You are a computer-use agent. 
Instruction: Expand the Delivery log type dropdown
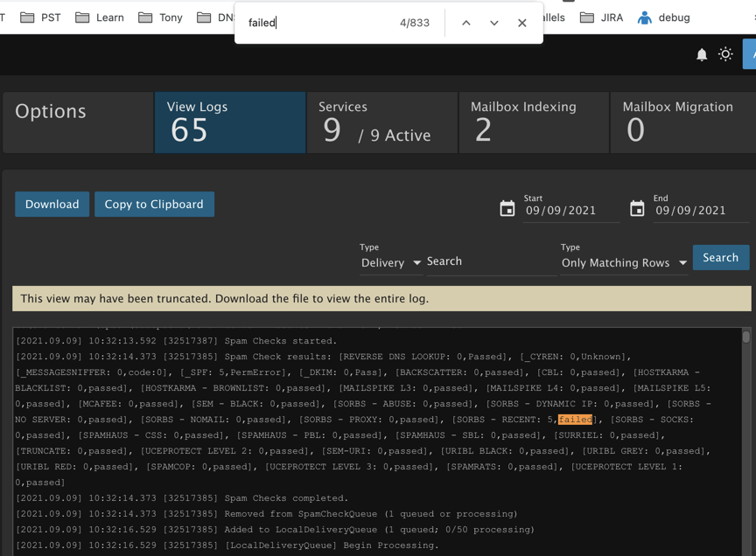pos(391,262)
